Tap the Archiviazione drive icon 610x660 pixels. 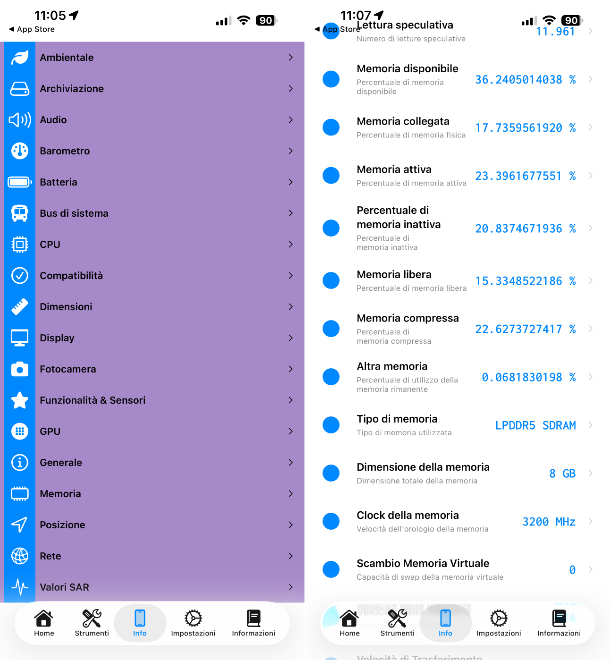pyautogui.click(x=19, y=89)
